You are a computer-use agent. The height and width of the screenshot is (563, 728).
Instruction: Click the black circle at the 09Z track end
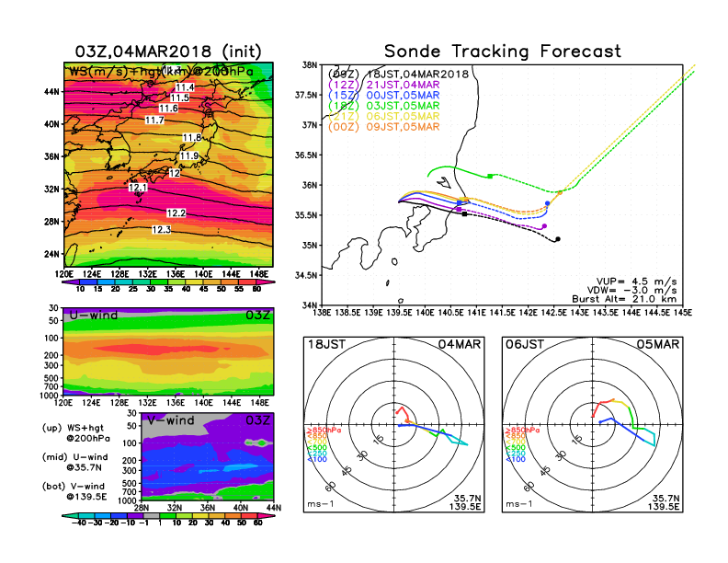tap(558, 239)
